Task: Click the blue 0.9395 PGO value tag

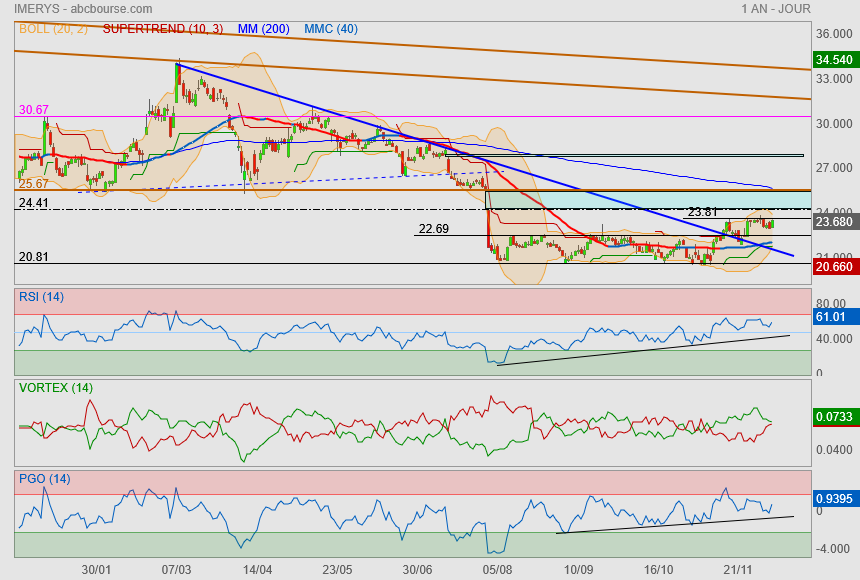Action: 833,499
